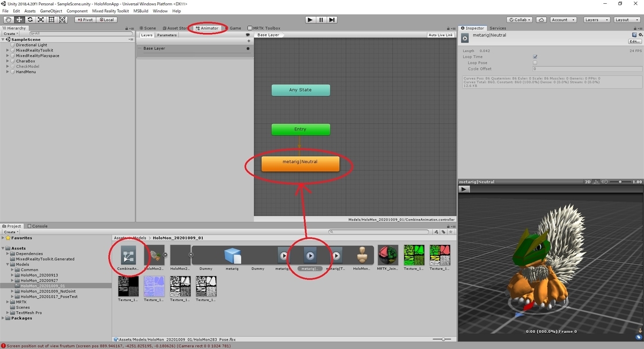Lock the Inspector panel with lock icon
The height and width of the screenshot is (349, 644).
tap(635, 28)
